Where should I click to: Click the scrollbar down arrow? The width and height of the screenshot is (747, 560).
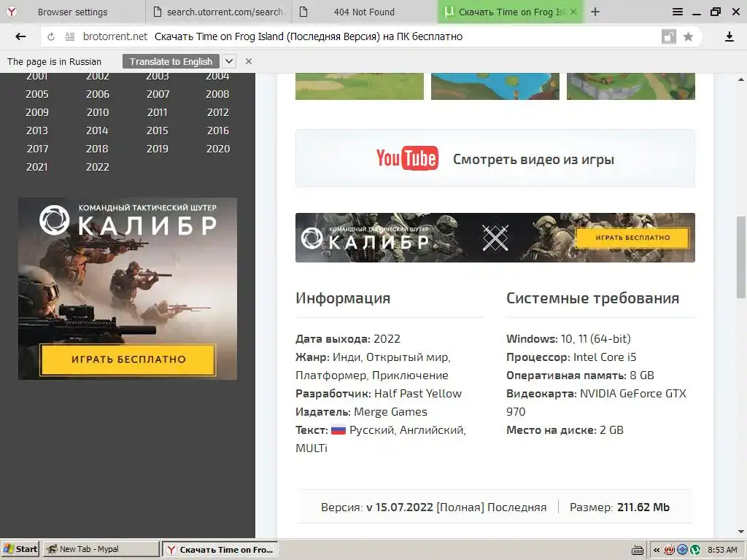tap(741, 532)
